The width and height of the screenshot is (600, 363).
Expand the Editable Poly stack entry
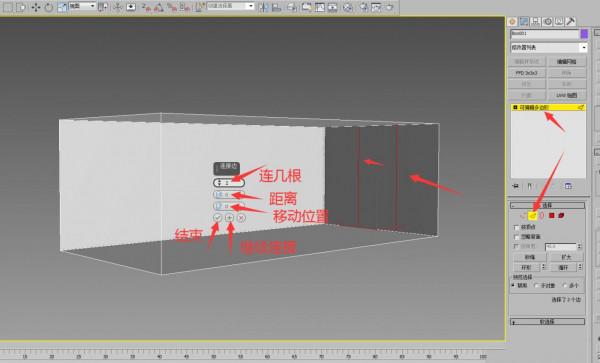[515, 108]
